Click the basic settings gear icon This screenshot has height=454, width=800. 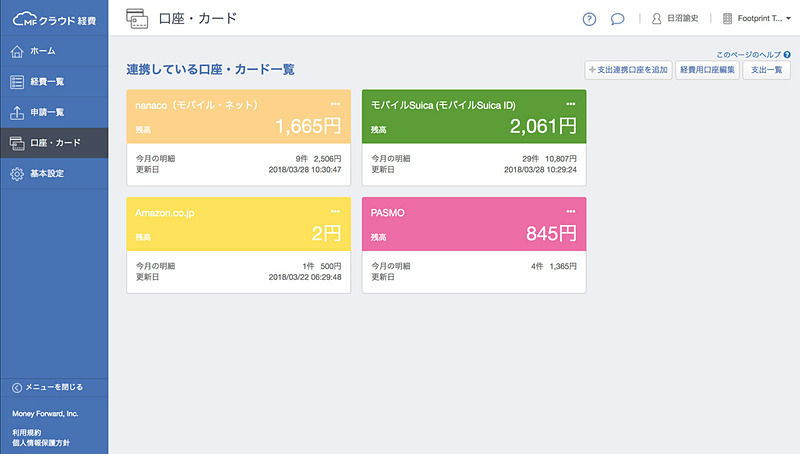[17, 174]
